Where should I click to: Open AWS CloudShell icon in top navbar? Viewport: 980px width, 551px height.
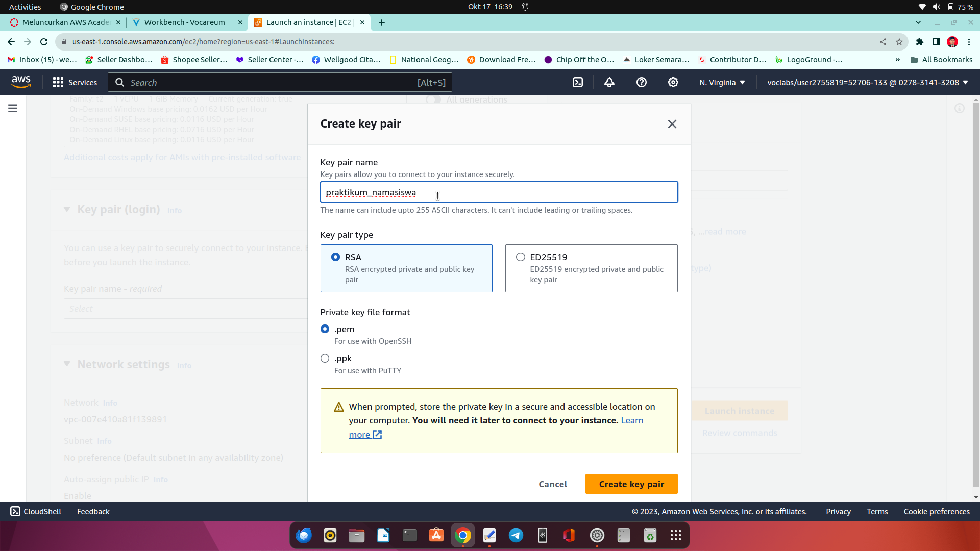(x=577, y=82)
